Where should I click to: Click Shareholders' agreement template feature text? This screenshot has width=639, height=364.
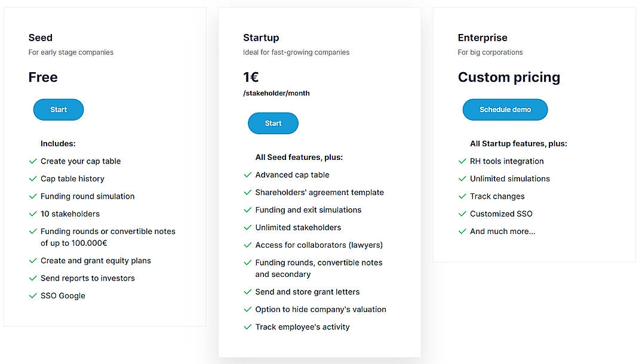point(320,192)
